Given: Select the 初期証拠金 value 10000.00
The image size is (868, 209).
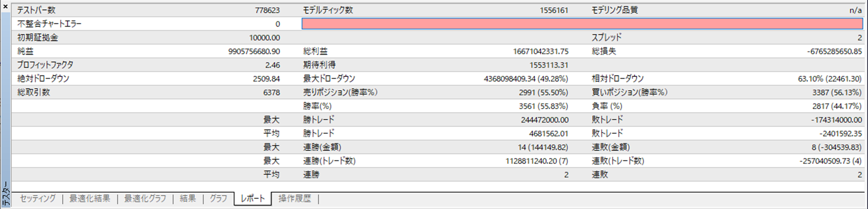Looking at the screenshot, I should (264, 38).
